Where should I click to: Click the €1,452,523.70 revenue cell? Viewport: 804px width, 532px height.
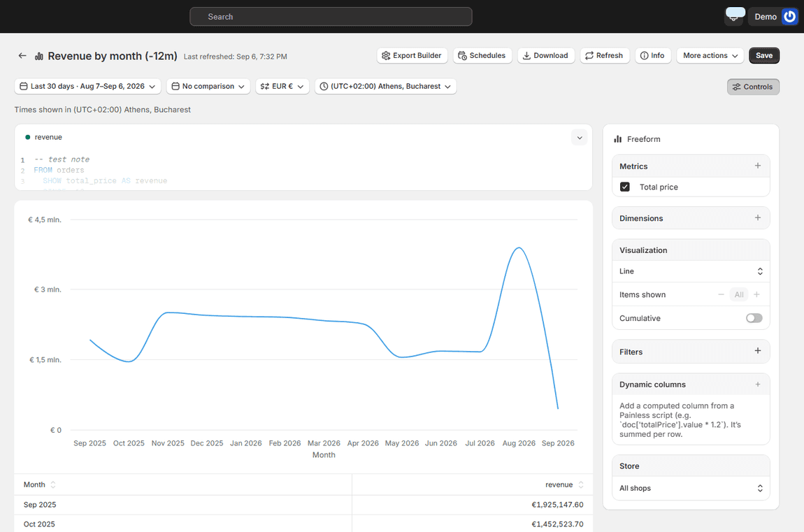click(472, 524)
